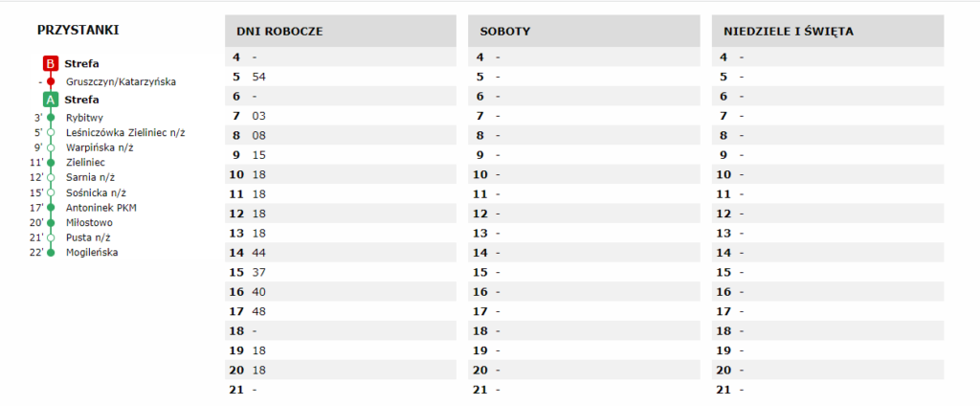Click the hollow stop dot for Warpińska n/ż
Viewport: 980px width, 406px height.
click(x=51, y=147)
